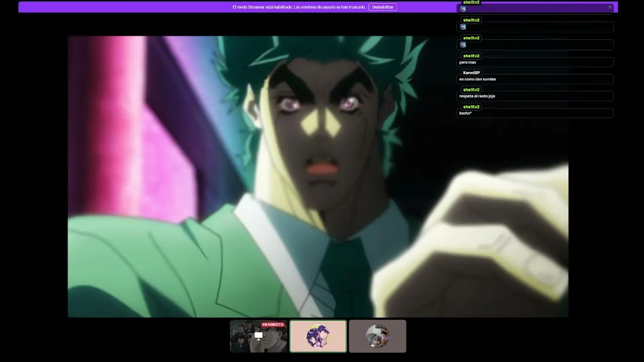Click the shelltv2 name above "respeta al resto jojo"
This screenshot has width=644, height=362.
tap(471, 89)
